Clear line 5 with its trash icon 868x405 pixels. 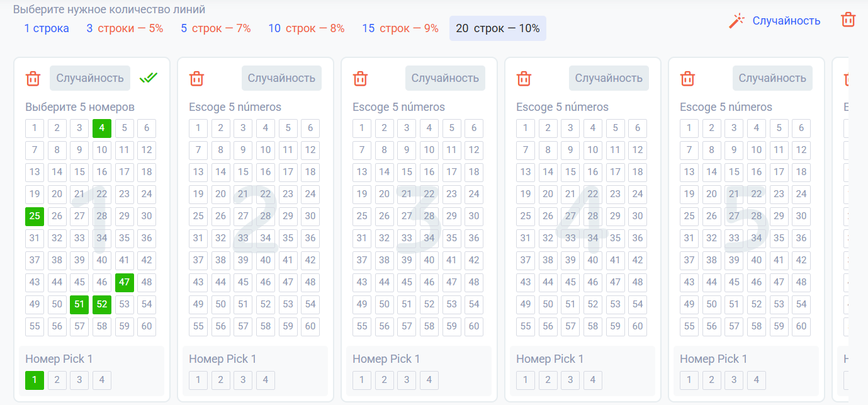[687, 79]
